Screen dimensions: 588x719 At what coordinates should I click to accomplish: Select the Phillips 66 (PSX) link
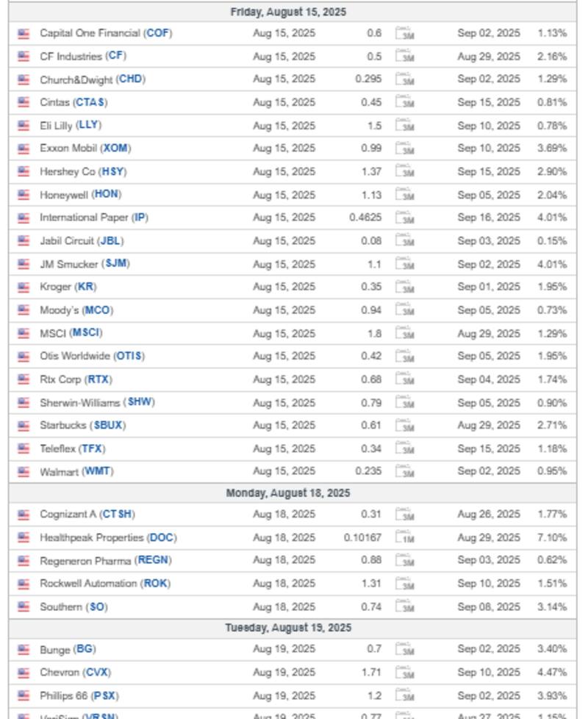[x=79, y=695]
